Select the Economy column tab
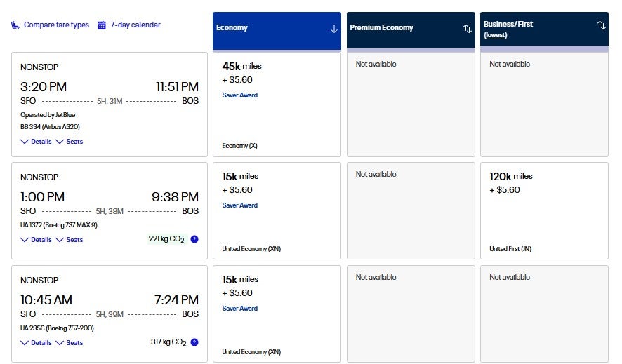 [267, 29]
